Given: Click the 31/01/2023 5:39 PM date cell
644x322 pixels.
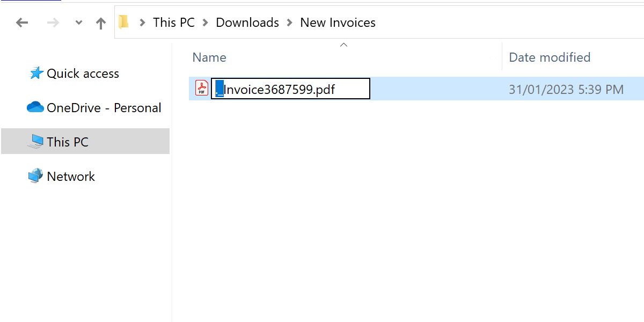Looking at the screenshot, I should [566, 89].
